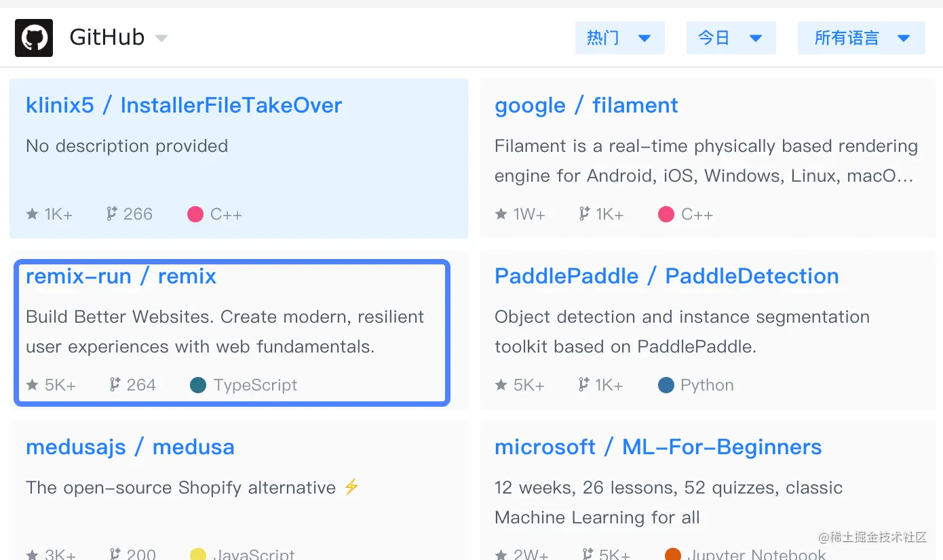Image resolution: width=943 pixels, height=560 pixels.
Task: Click the "C++" label on filament card
Action: click(697, 214)
